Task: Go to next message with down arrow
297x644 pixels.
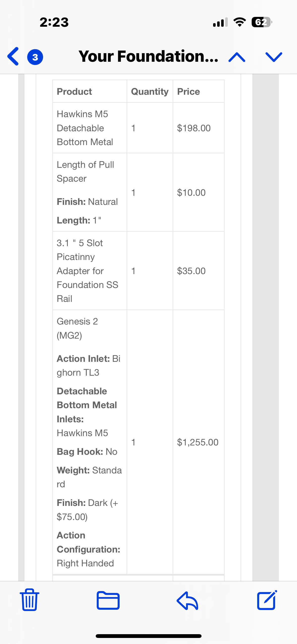Action: pos(274,57)
